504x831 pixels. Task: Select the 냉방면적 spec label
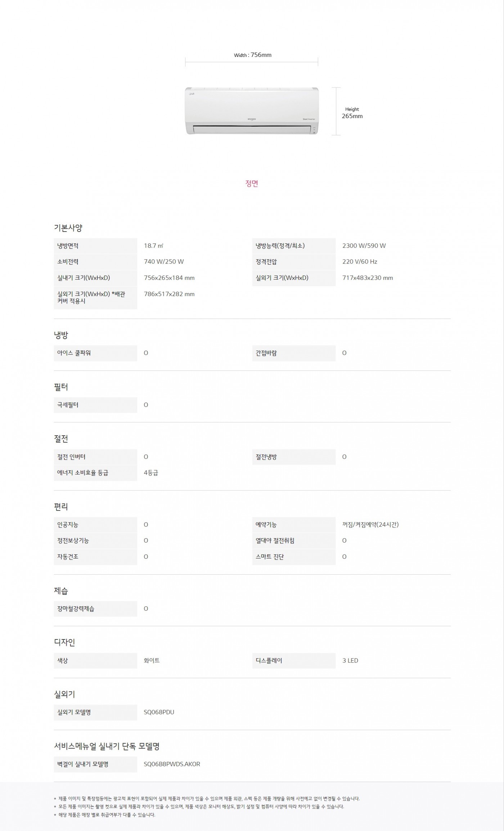[x=68, y=246]
